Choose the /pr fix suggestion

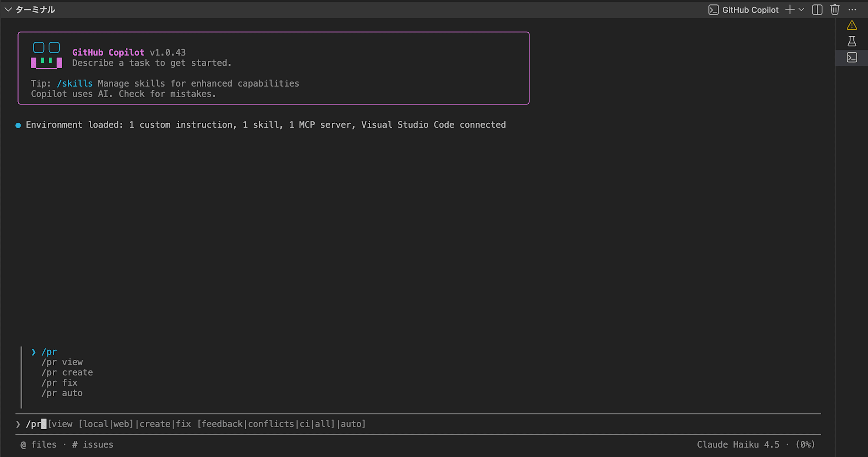(x=59, y=383)
